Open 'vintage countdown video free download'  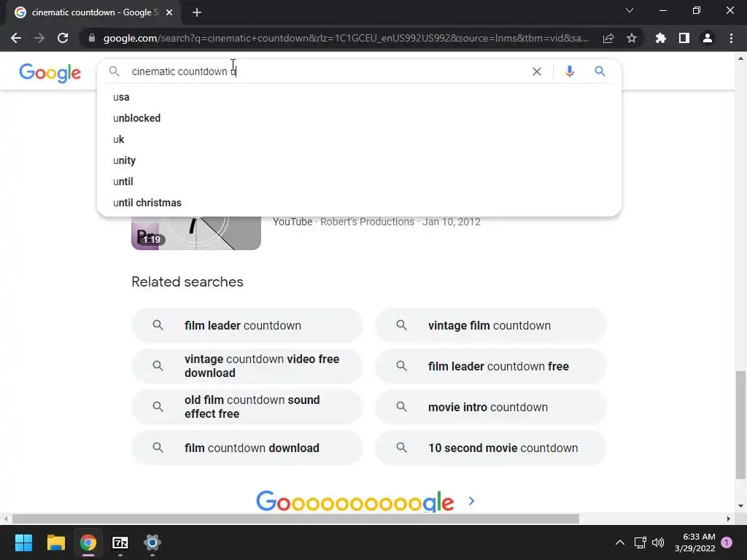click(247, 366)
